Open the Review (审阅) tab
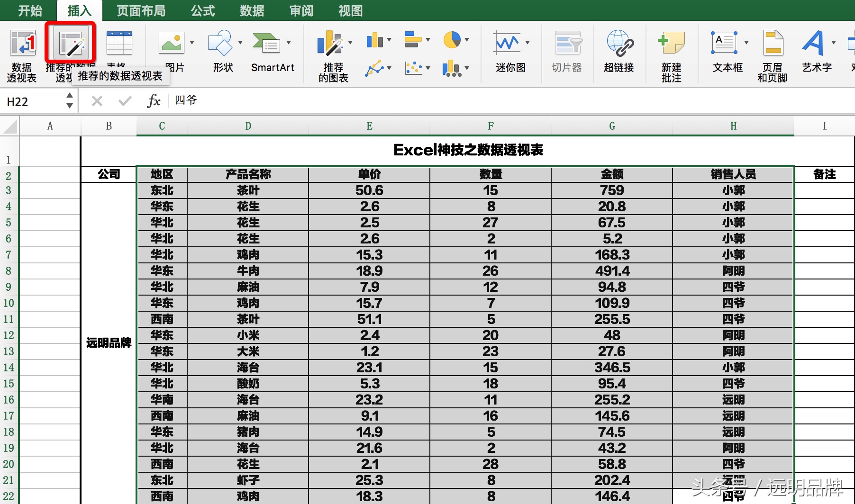 click(x=301, y=10)
